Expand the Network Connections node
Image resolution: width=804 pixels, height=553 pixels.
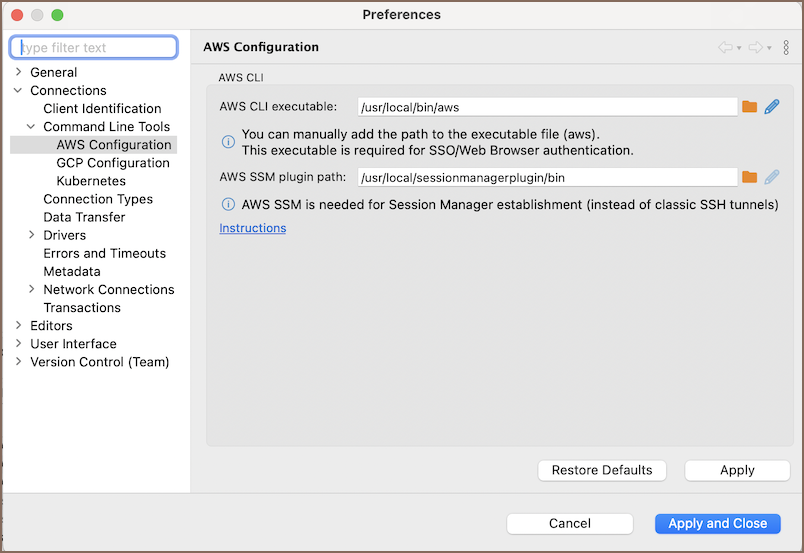coord(32,289)
